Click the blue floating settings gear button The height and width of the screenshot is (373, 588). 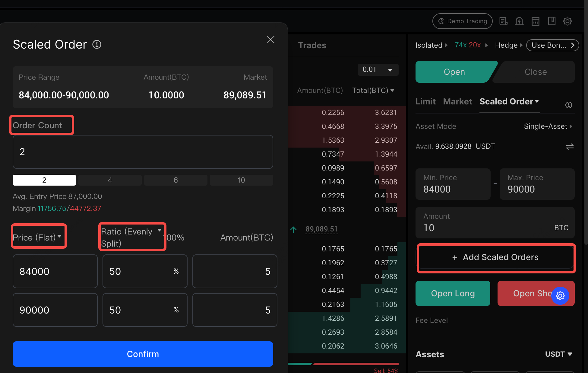[x=560, y=295]
